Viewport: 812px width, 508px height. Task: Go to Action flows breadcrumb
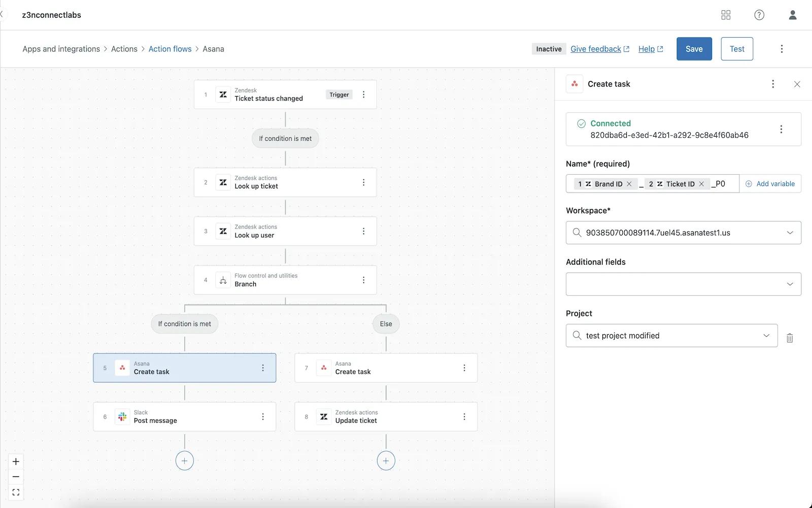click(170, 49)
